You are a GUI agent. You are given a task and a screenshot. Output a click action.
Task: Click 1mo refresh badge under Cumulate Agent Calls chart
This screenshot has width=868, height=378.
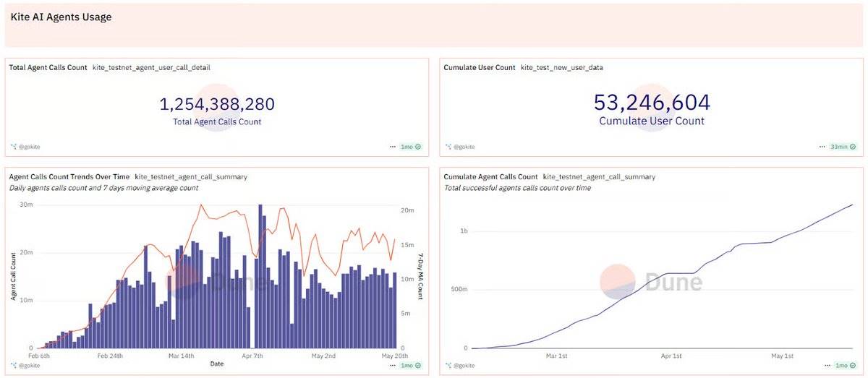844,365
